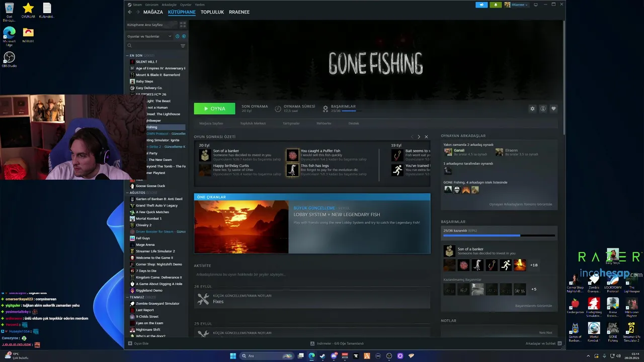Screen dimensions: 644x362
Task: Open the Oyunlar menu
Action: 186,5
